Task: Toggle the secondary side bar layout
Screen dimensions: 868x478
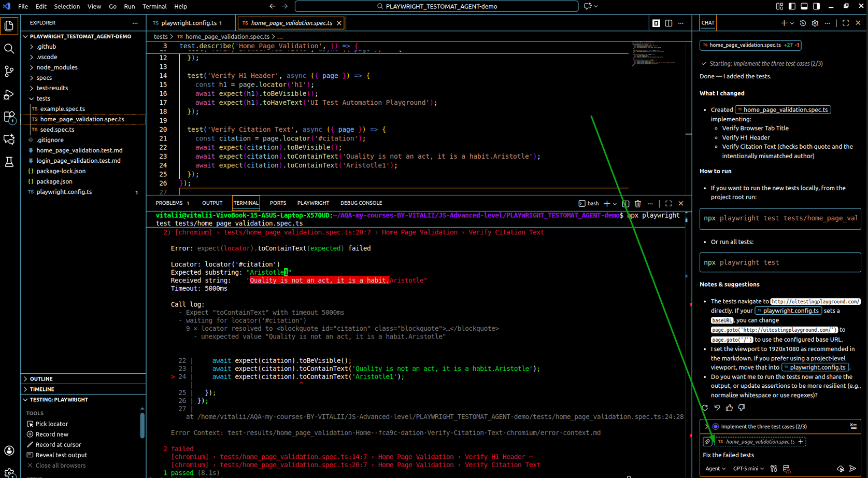Action: (817, 6)
